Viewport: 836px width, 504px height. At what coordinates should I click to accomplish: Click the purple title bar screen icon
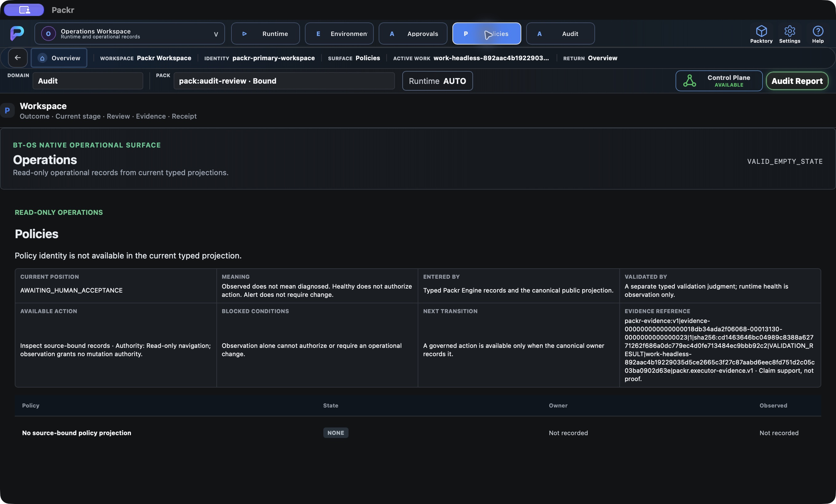pyautogui.click(x=24, y=10)
